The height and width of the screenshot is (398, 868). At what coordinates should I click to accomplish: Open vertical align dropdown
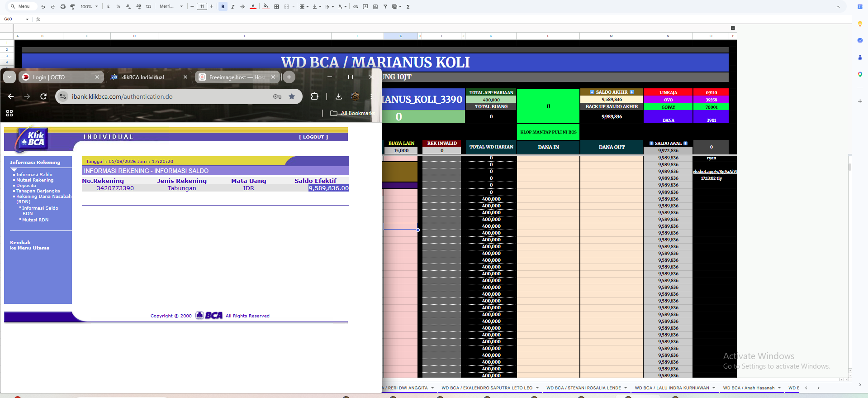[x=317, y=7]
